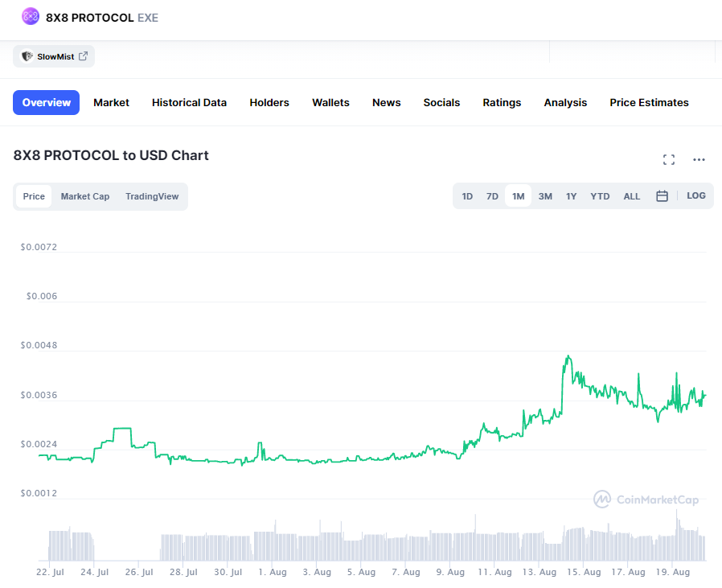This screenshot has height=588, width=722.
Task: Click the 15. Aug date label
Action: [584, 572]
